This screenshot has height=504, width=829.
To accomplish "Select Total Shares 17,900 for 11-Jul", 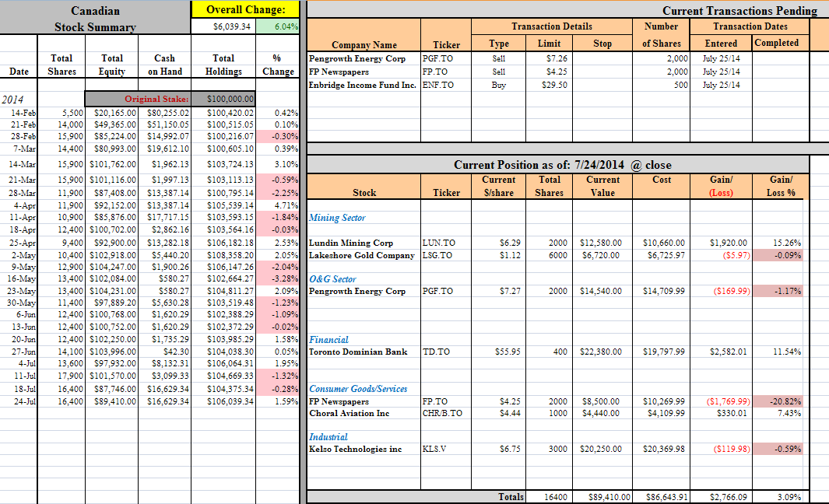I will [61, 376].
